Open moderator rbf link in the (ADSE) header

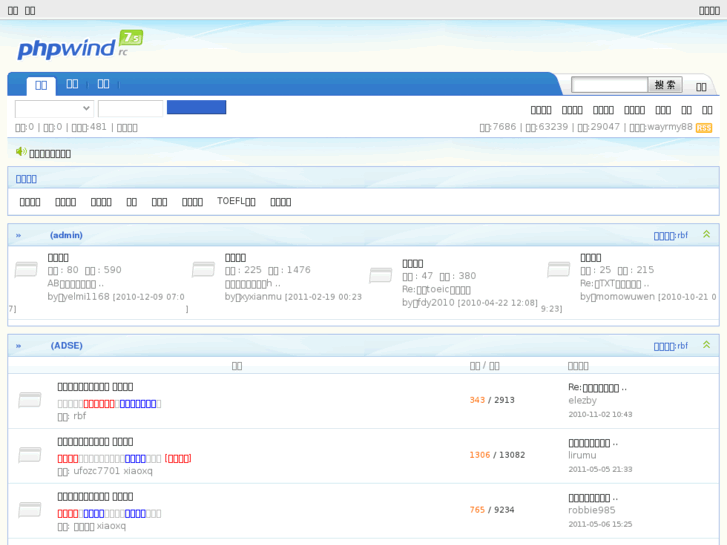pos(682,346)
